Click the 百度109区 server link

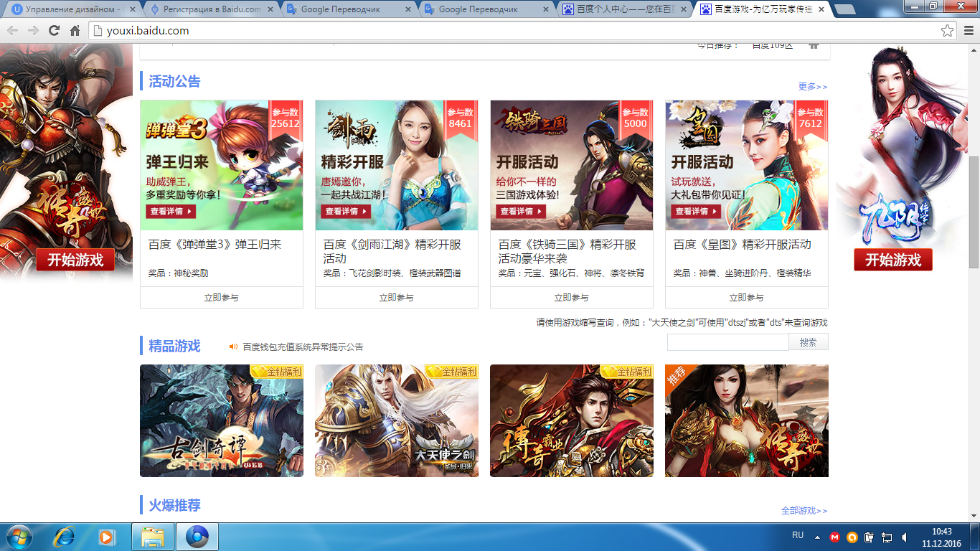point(772,45)
